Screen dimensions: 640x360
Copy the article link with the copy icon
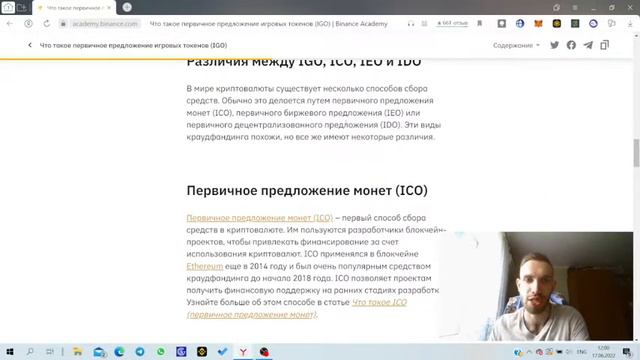coord(604,45)
